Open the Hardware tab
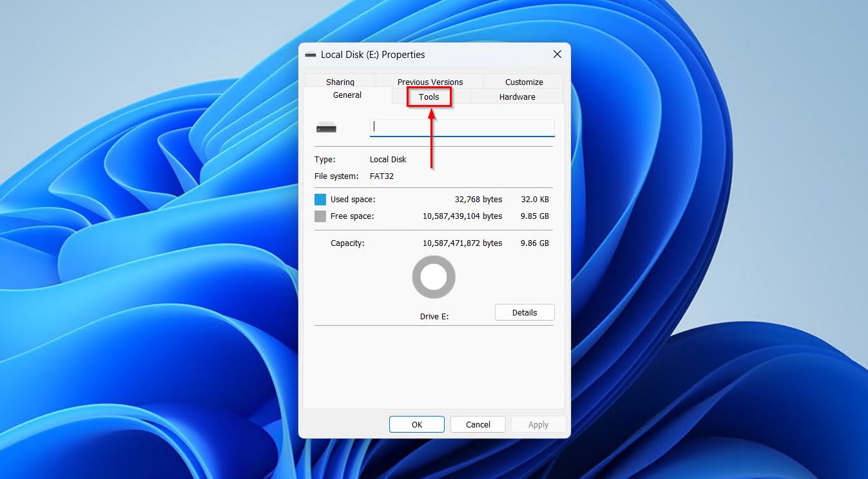The image size is (868, 479). tap(517, 97)
